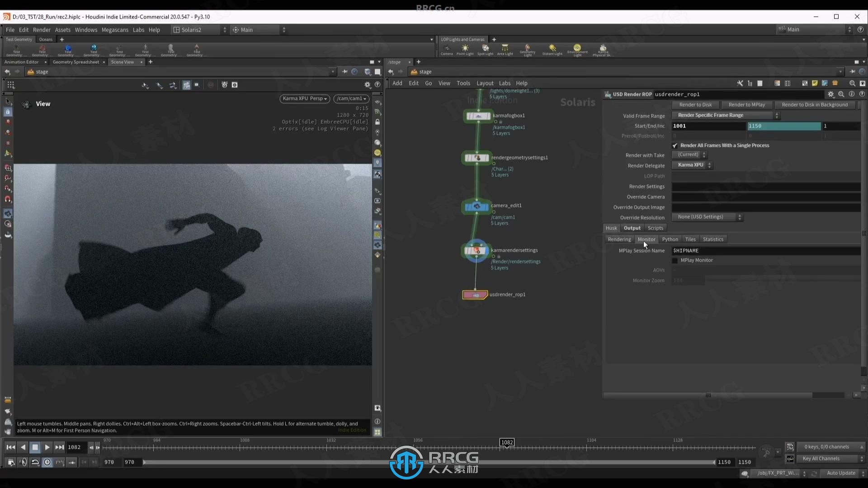This screenshot has height=488, width=868.
Task: Click the playback range slider bar
Action: click(429, 462)
